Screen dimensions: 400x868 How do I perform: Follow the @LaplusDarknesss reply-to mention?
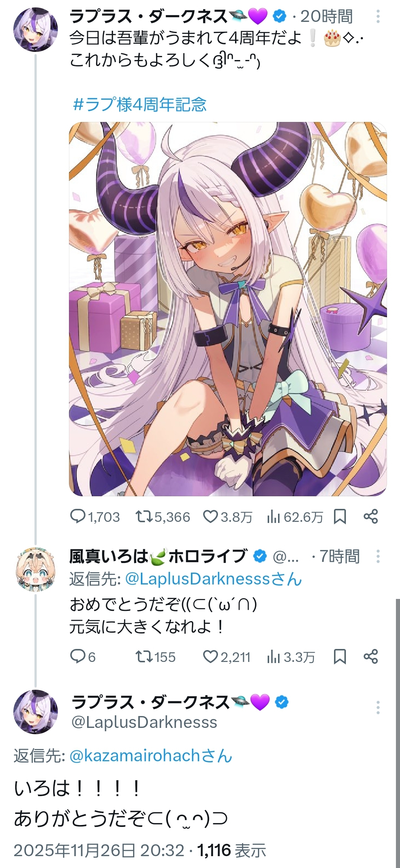pyautogui.click(x=213, y=579)
